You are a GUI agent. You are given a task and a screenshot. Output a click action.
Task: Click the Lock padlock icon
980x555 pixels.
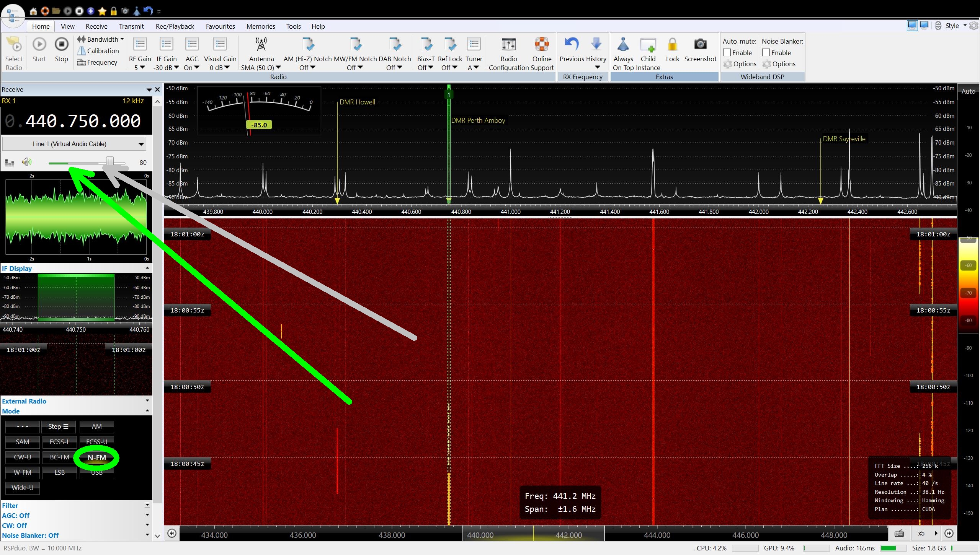tap(672, 45)
